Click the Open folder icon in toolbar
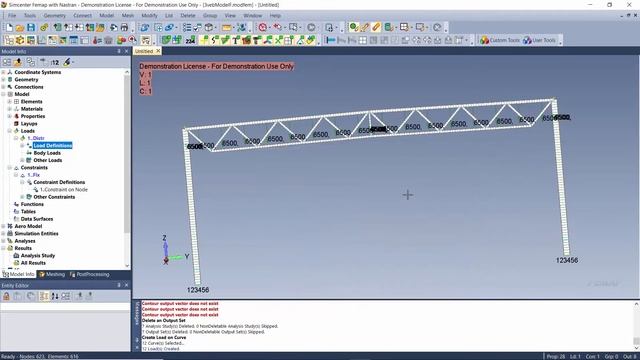 (x=20, y=28)
